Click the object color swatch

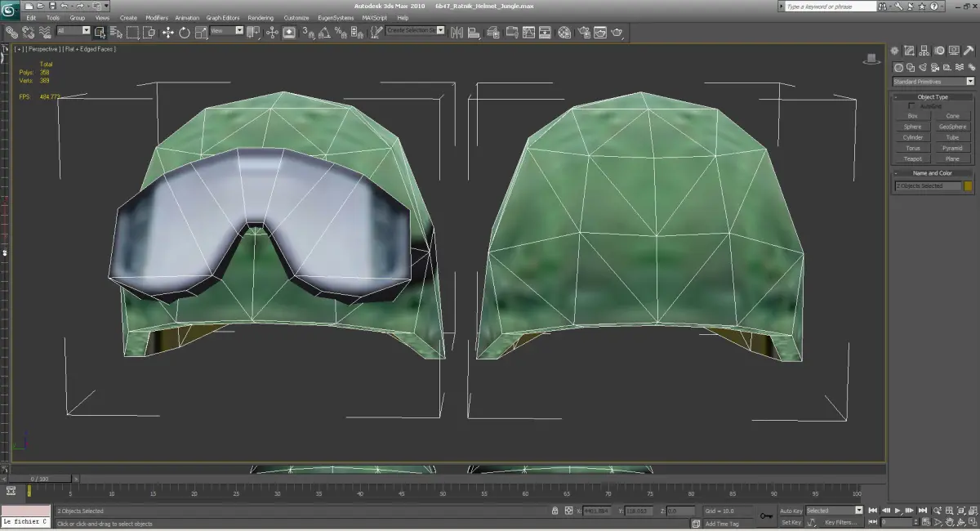click(969, 185)
